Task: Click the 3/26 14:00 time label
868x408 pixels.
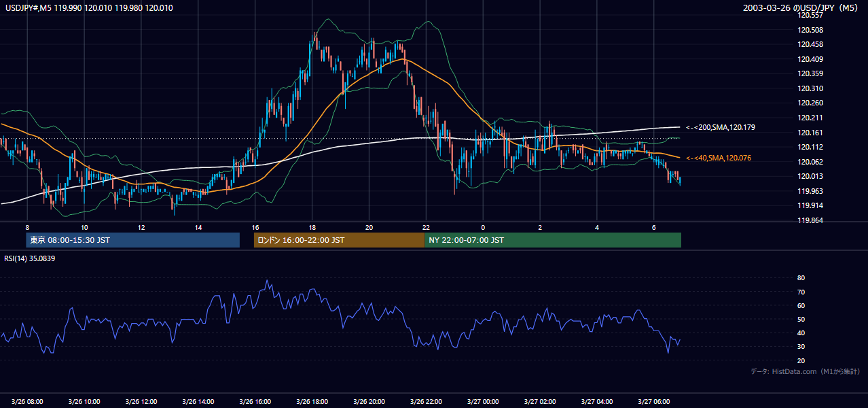Action: click(198, 402)
